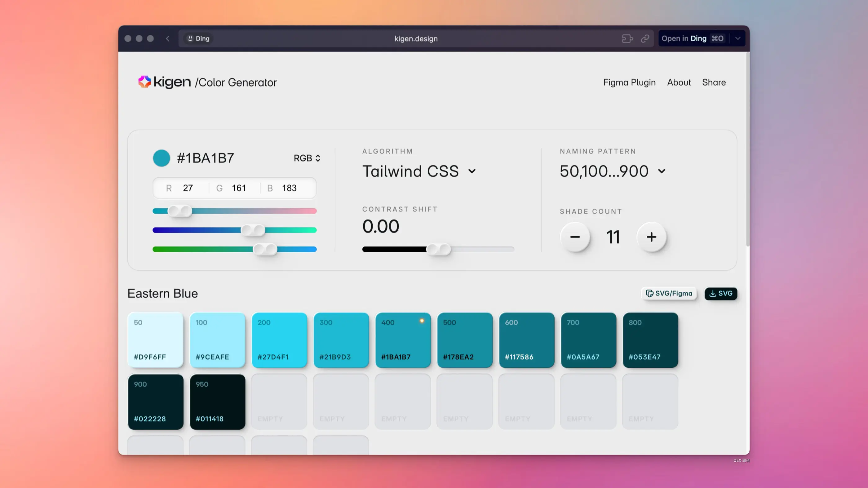The image size is (868, 488).
Task: Click the copy link icon in the title bar
Action: click(x=645, y=38)
